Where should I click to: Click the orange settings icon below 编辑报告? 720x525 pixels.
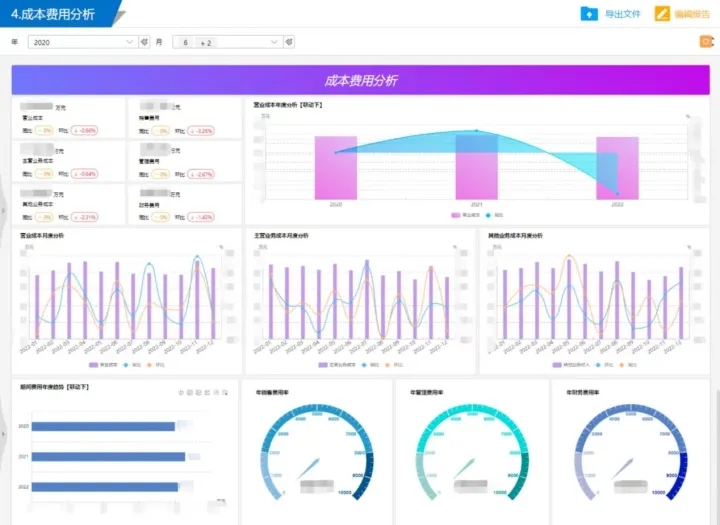tap(706, 42)
